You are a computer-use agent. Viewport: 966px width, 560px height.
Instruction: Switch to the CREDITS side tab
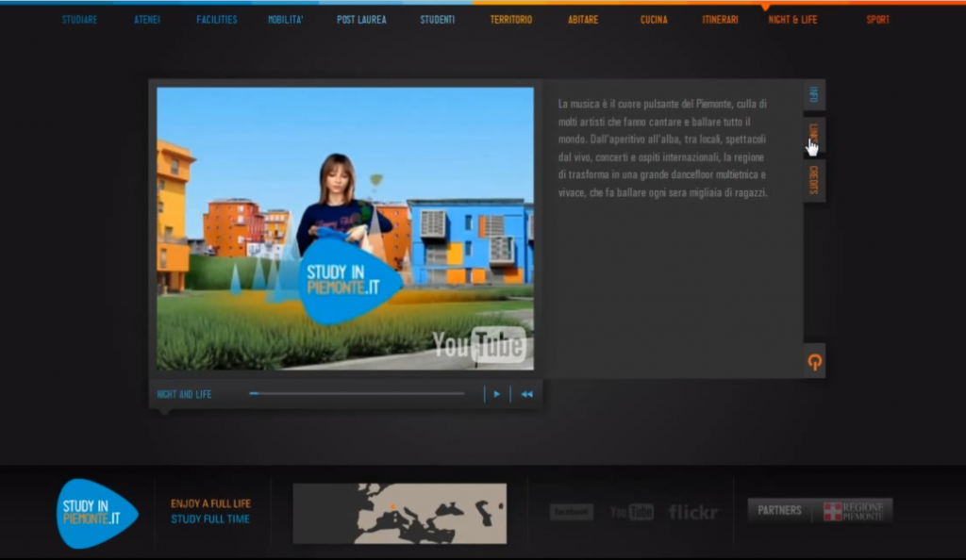(x=814, y=179)
